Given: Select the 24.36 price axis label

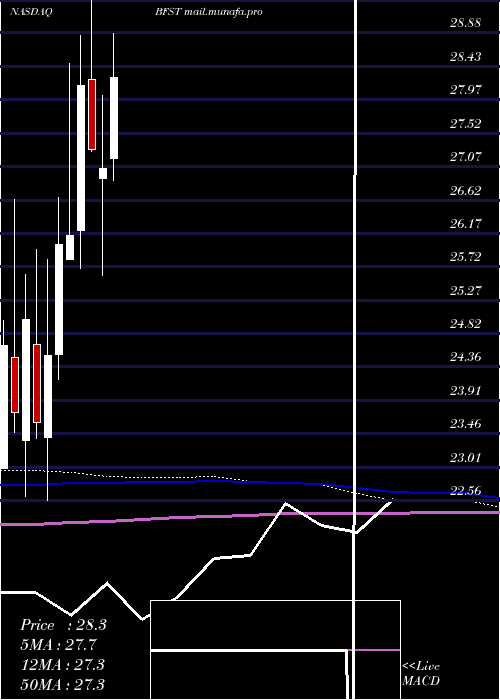Looking at the screenshot, I should pos(466,357).
